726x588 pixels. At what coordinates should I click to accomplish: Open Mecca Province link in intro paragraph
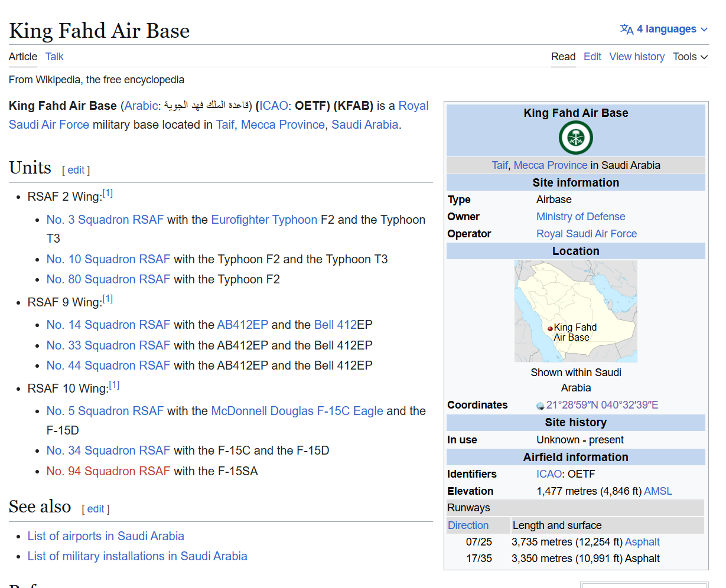[283, 125]
